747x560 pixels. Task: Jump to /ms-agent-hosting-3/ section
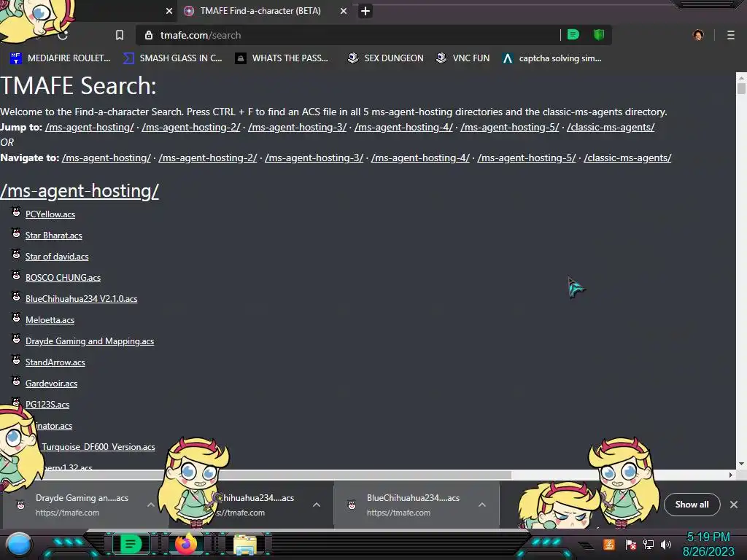[298, 127]
